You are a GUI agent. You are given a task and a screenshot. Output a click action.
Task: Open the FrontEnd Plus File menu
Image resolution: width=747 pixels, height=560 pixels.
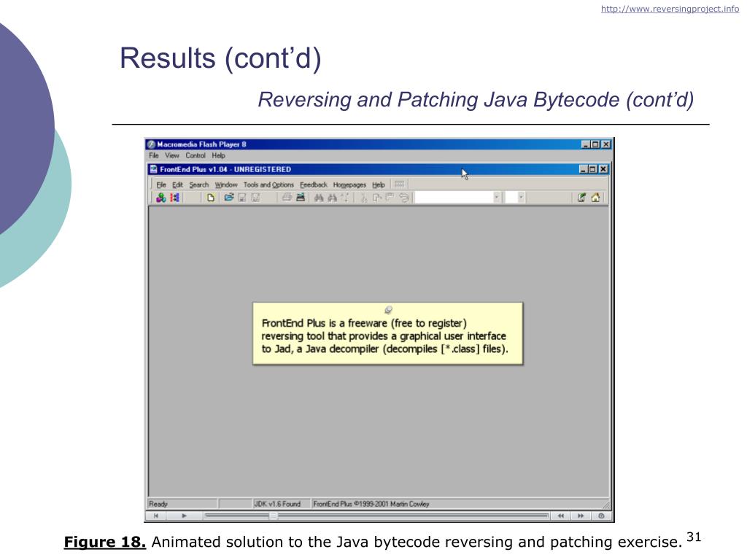click(161, 184)
